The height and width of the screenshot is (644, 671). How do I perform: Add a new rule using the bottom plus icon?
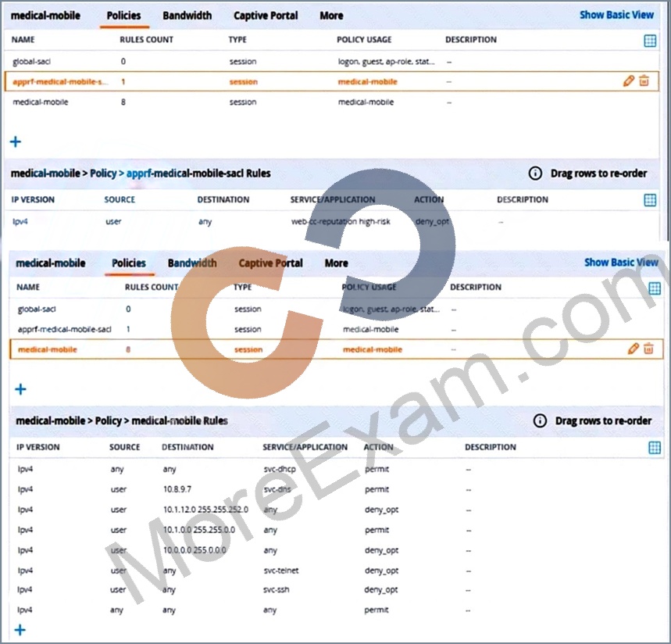pos(20,629)
